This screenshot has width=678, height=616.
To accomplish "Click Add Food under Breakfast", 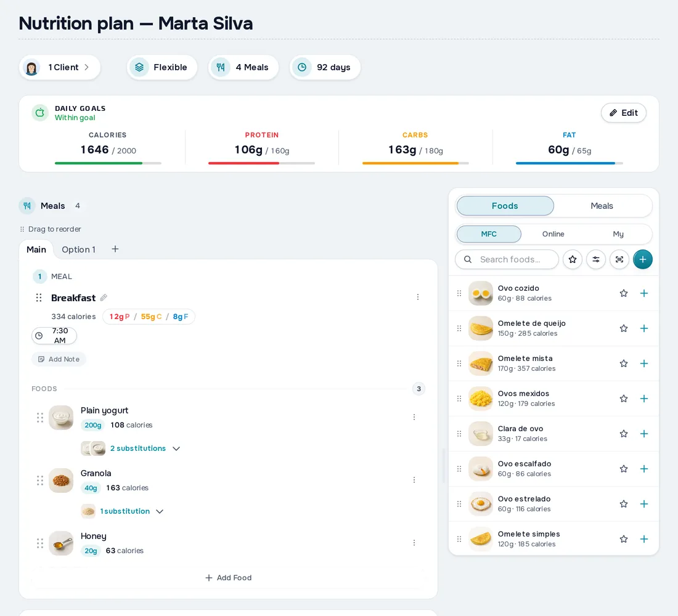I will tap(228, 578).
